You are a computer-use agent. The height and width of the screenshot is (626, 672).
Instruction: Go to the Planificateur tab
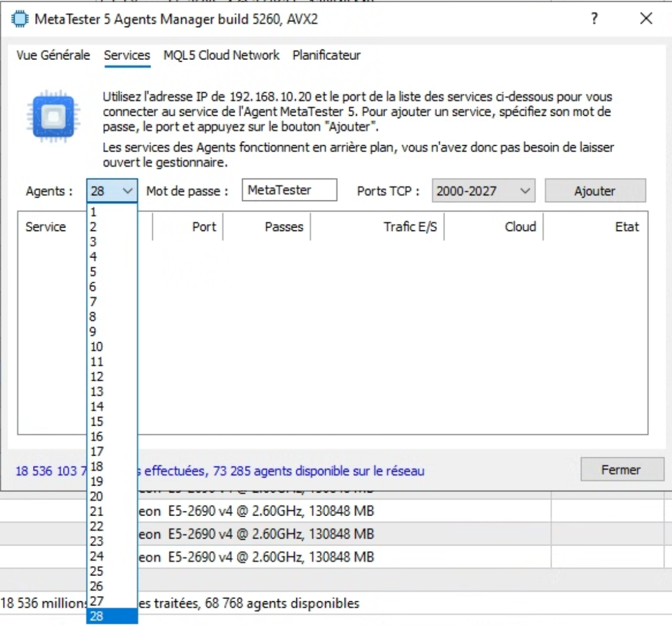(x=326, y=55)
